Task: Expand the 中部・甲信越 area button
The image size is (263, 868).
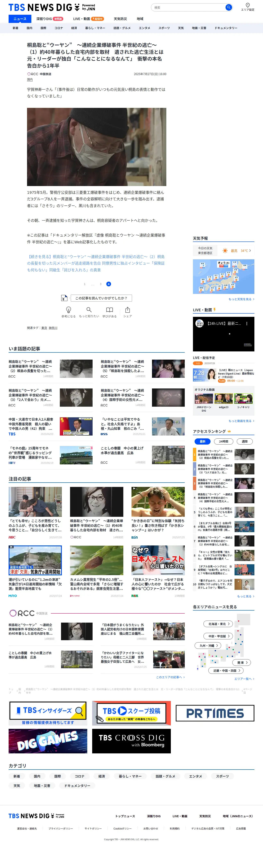Action: pos(218,636)
